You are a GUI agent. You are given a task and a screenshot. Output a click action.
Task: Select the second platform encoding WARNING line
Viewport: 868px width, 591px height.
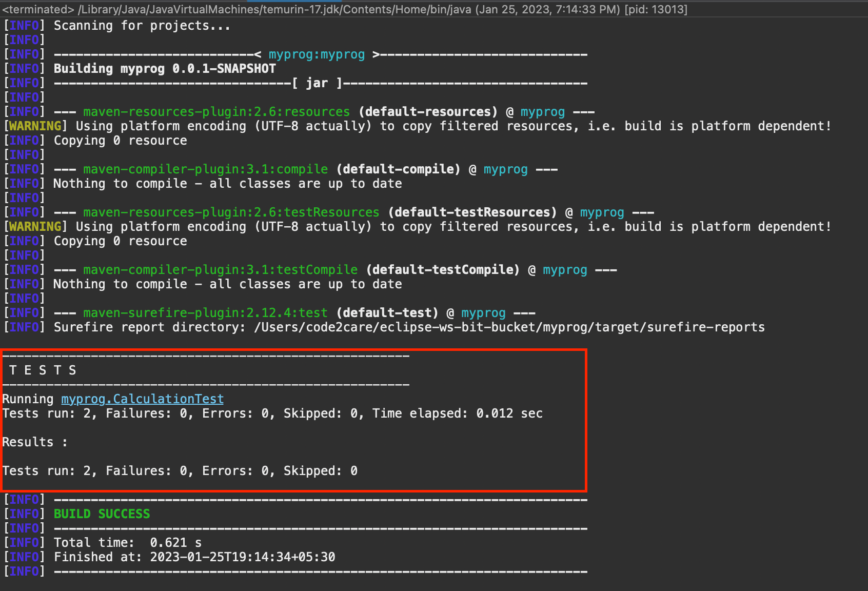tap(417, 227)
